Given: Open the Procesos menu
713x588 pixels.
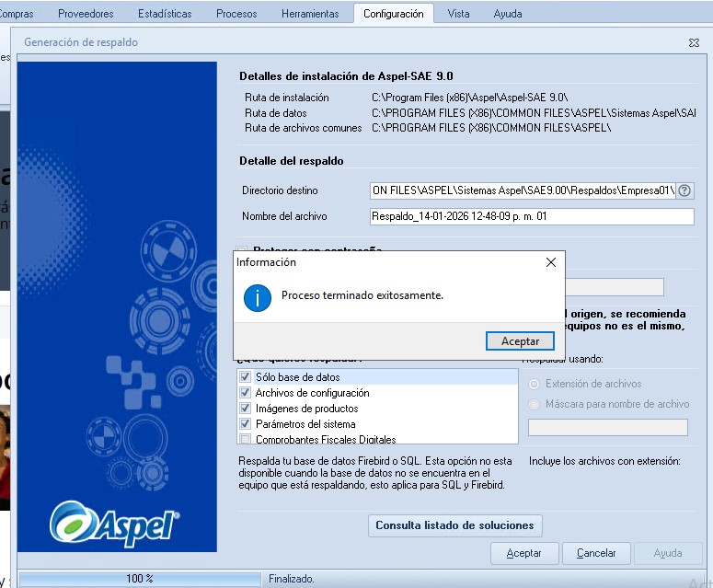Looking at the screenshot, I should click(x=236, y=14).
